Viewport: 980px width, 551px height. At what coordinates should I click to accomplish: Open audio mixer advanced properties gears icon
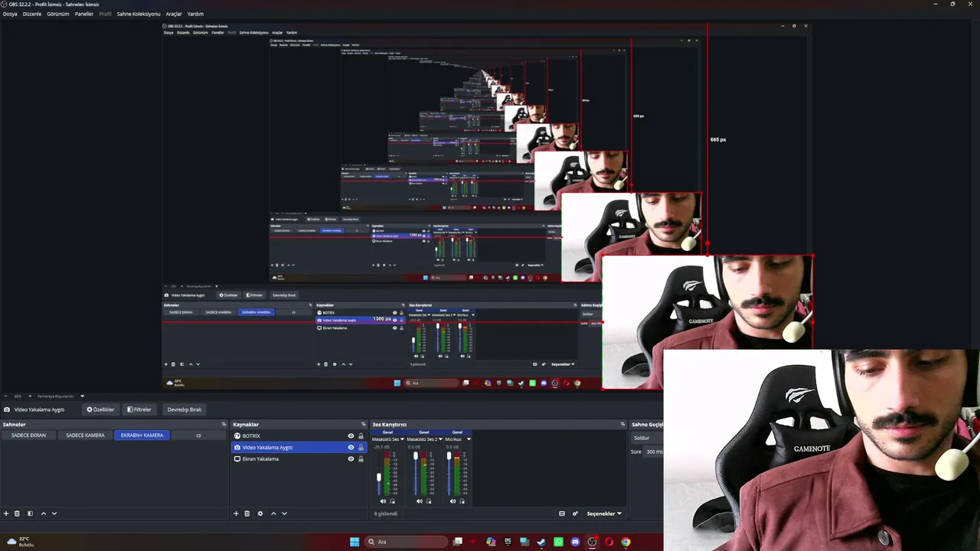click(575, 514)
